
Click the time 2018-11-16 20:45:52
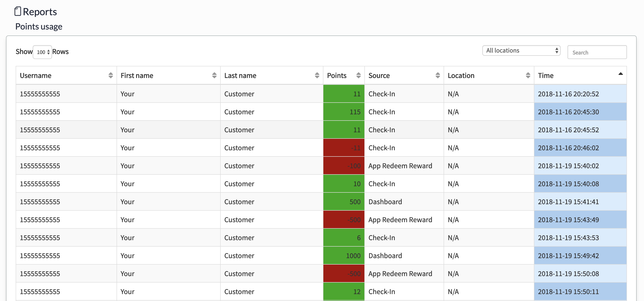tap(568, 130)
